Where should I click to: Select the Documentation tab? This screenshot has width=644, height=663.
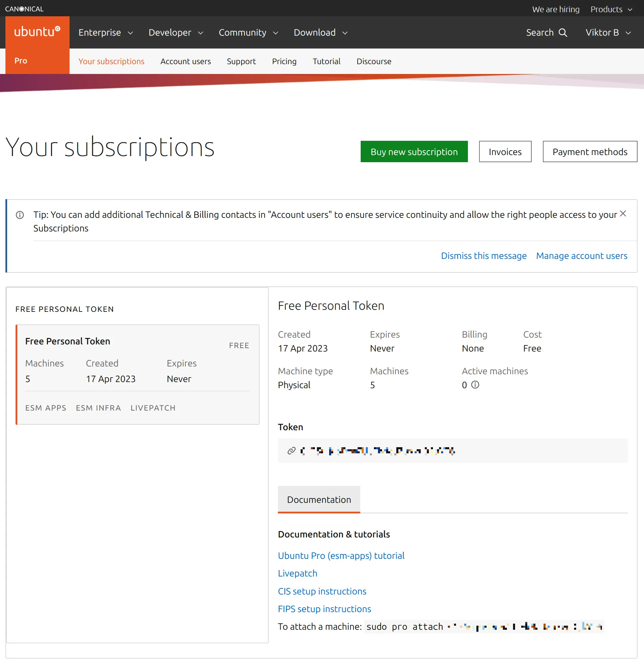(319, 499)
